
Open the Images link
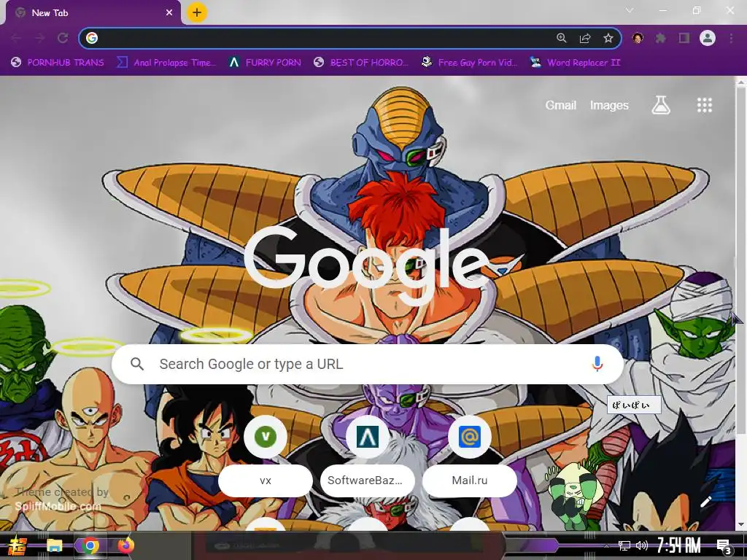coord(609,105)
